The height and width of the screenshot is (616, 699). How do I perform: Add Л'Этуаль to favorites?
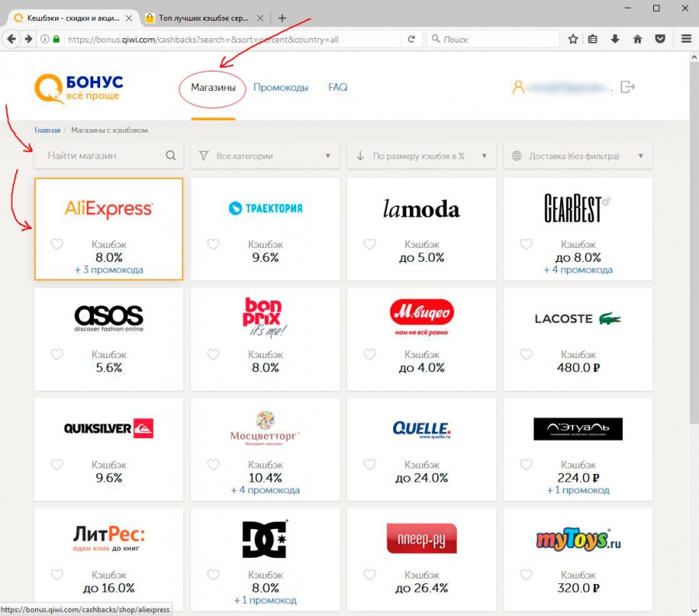point(526,464)
